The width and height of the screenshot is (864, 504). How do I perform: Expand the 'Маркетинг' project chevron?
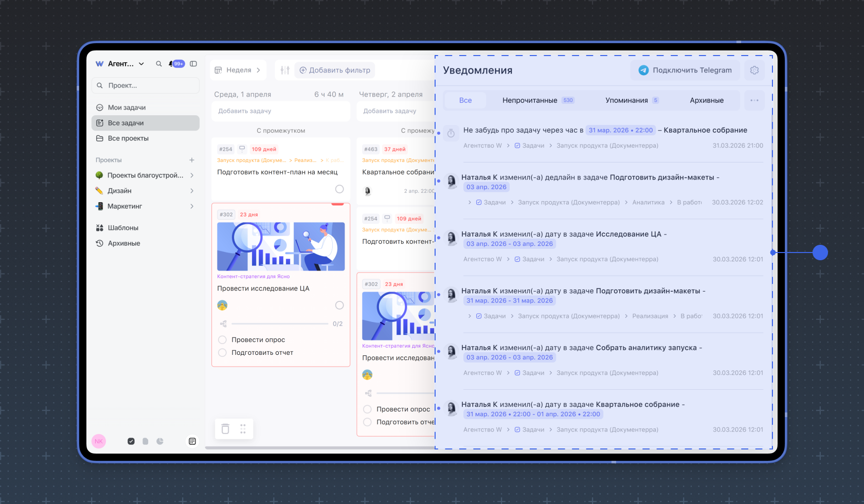pos(192,206)
